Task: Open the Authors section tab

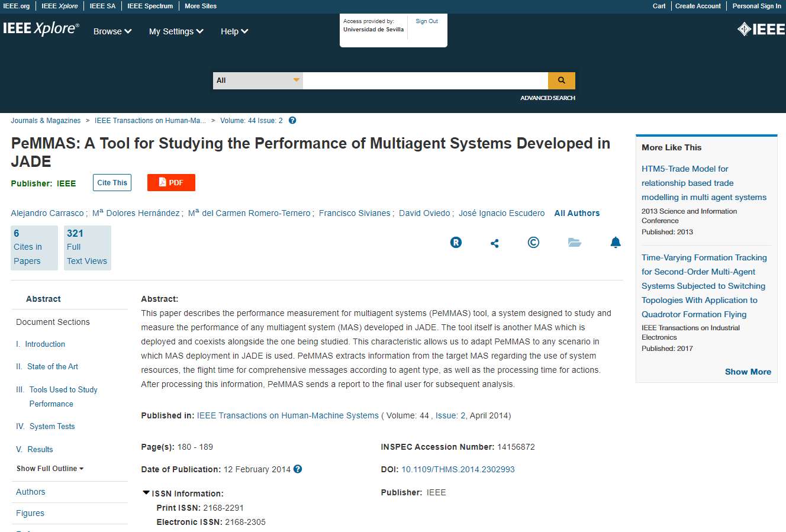Action: point(31,492)
